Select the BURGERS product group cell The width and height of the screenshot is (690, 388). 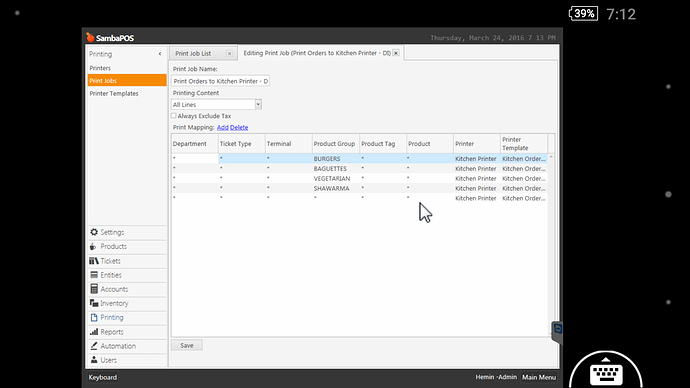(335, 158)
